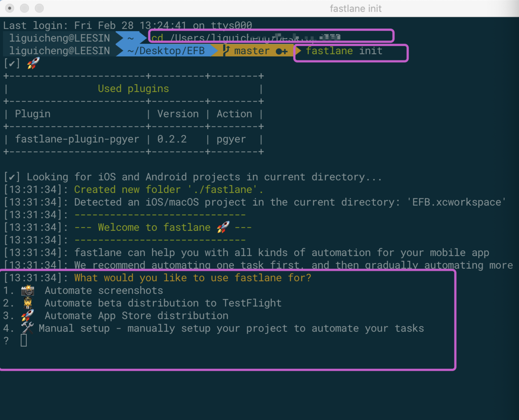Click the rocket emoji after the checkmark
Image resolution: width=519 pixels, height=420 pixels.
click(x=33, y=63)
